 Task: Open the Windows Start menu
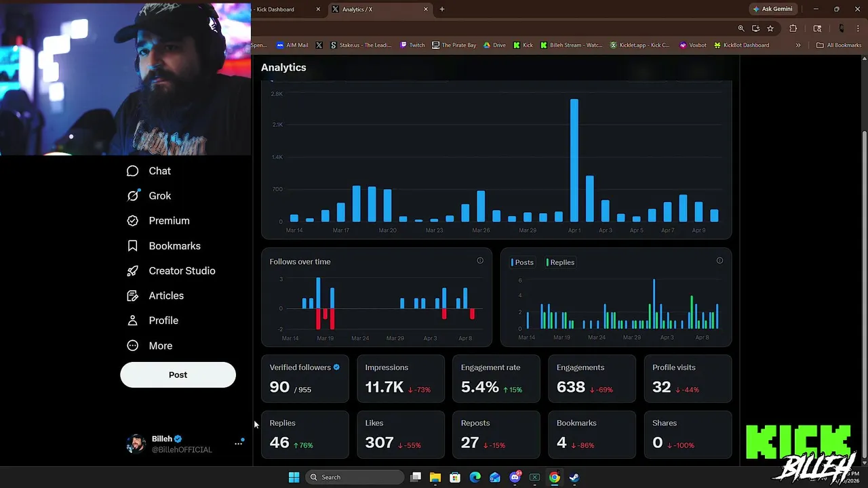point(294,477)
